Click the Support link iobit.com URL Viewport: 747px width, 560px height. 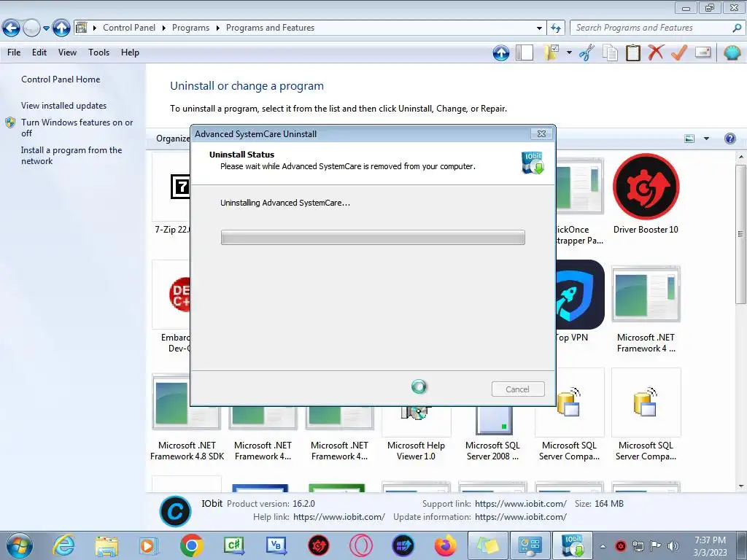521,504
